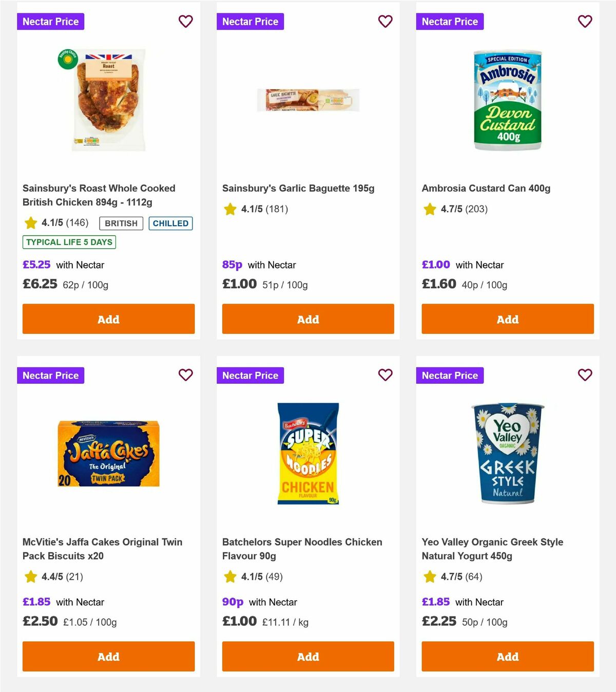Image resolution: width=616 pixels, height=692 pixels.
Task: Favourite the Yeo Valley Greek Style Yogurt
Action: click(585, 376)
